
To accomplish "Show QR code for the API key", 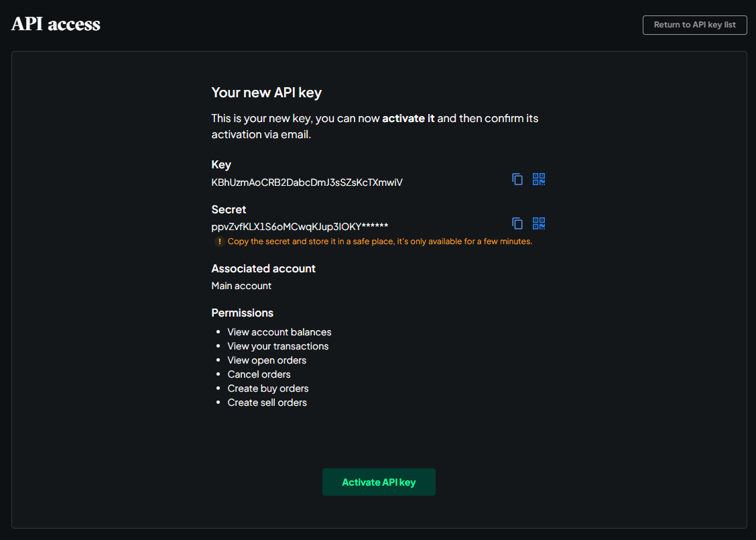I will 539,179.
